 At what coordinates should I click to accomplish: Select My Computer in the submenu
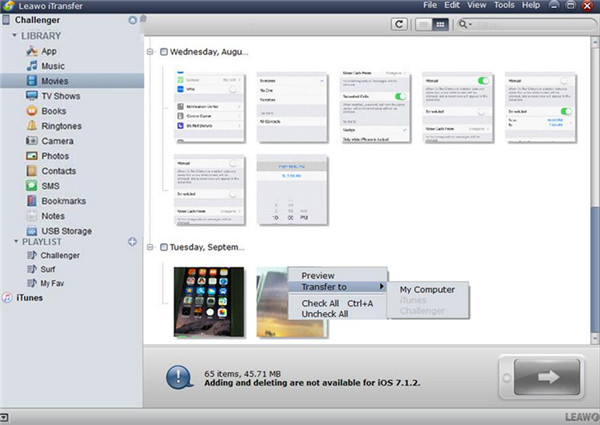click(x=428, y=290)
